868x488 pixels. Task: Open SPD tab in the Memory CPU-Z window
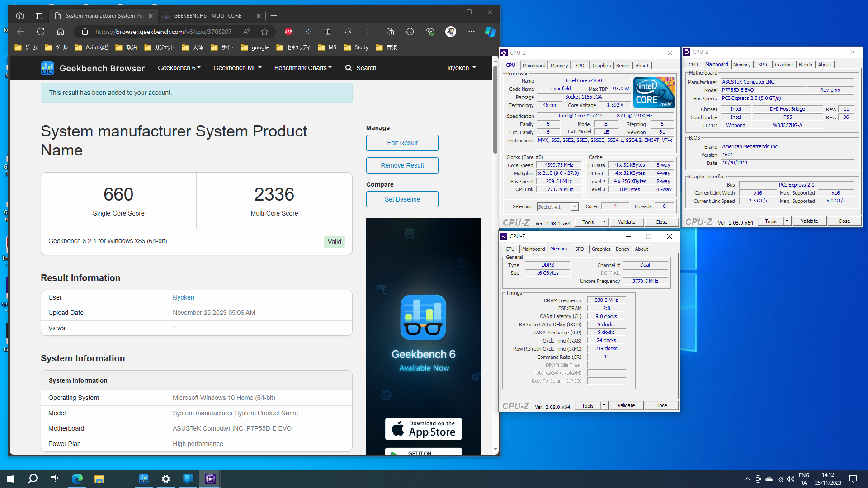point(580,249)
